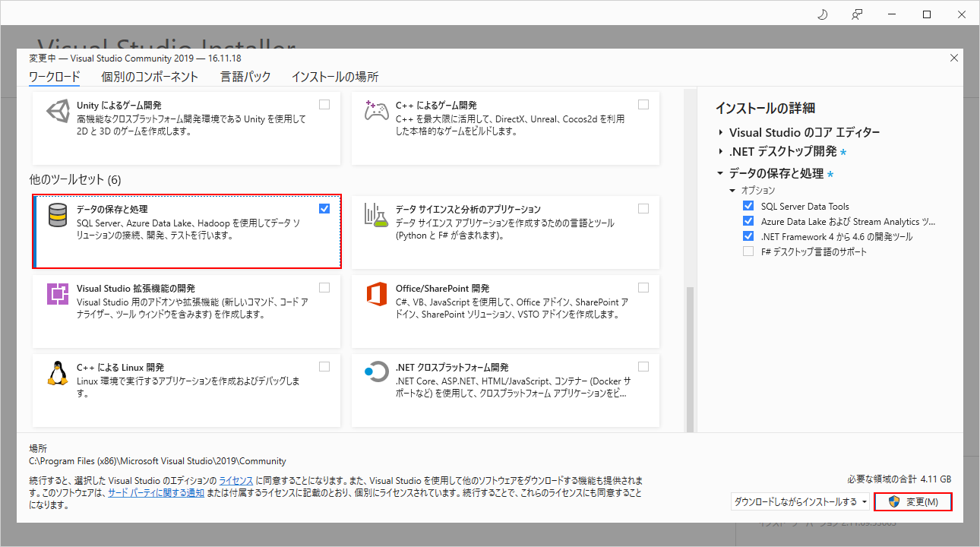Open the ダウンロードしながらインストールする dropdown

click(800, 501)
